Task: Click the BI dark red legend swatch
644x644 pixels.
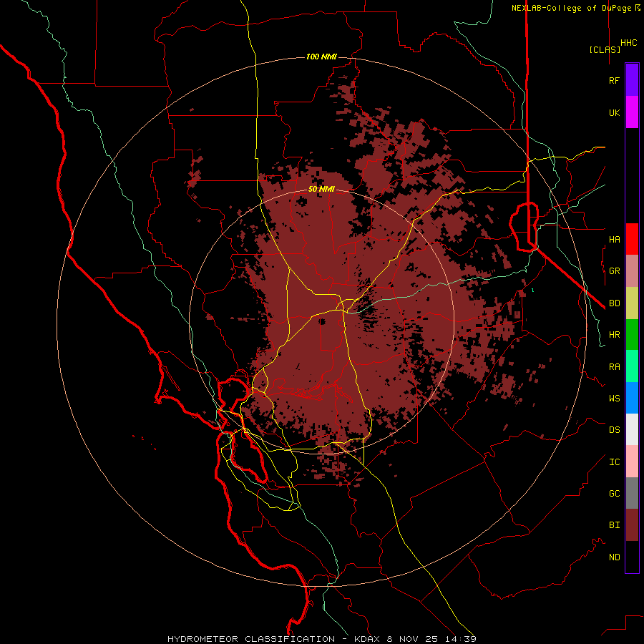Action: [x=632, y=525]
